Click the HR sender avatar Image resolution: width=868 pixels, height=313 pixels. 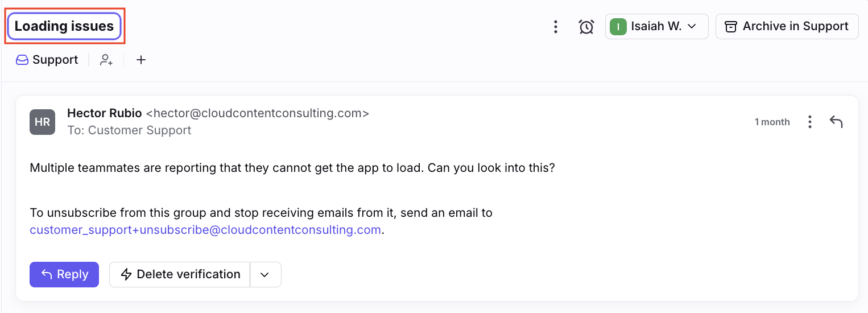(42, 122)
